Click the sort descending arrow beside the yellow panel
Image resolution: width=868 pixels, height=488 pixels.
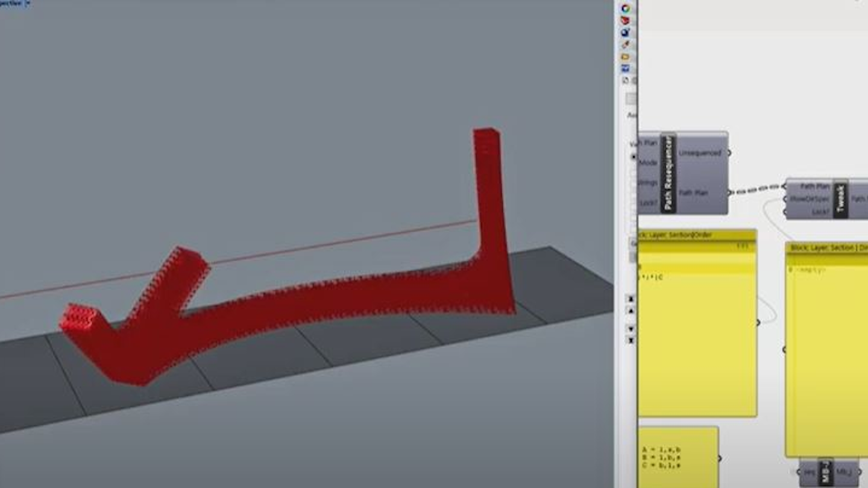click(x=631, y=329)
